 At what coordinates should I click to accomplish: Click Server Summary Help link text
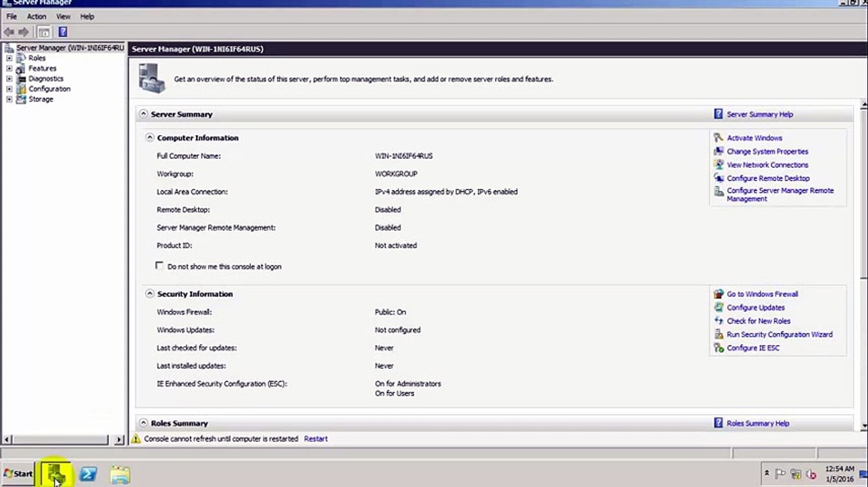click(x=760, y=114)
